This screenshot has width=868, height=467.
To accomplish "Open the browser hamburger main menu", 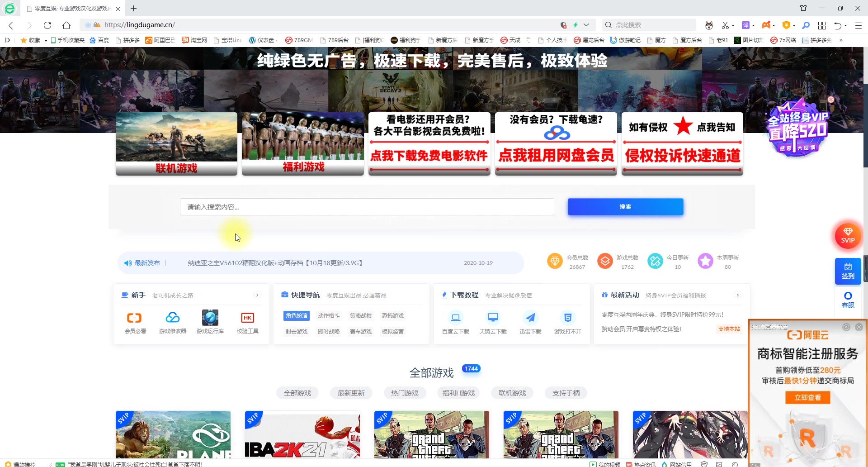I will pos(858,25).
